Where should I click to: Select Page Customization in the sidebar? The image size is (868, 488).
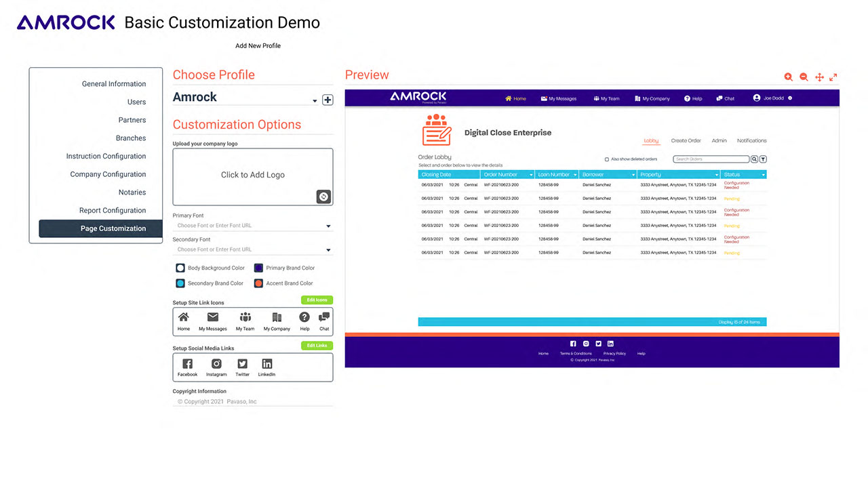[x=100, y=228]
